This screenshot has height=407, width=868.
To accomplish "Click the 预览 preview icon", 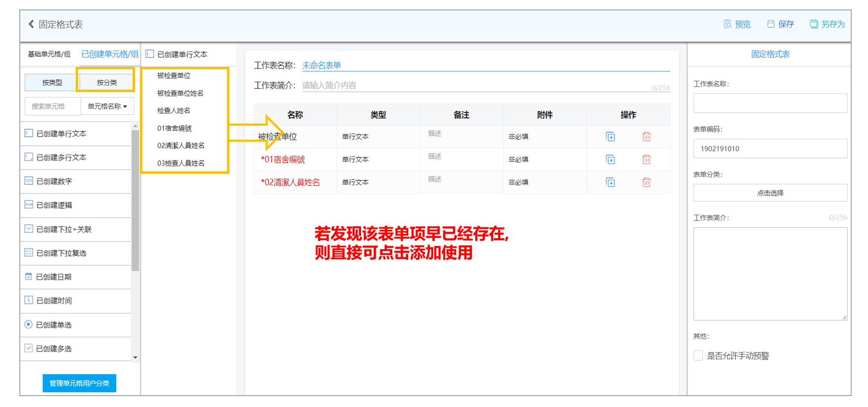I will (728, 24).
